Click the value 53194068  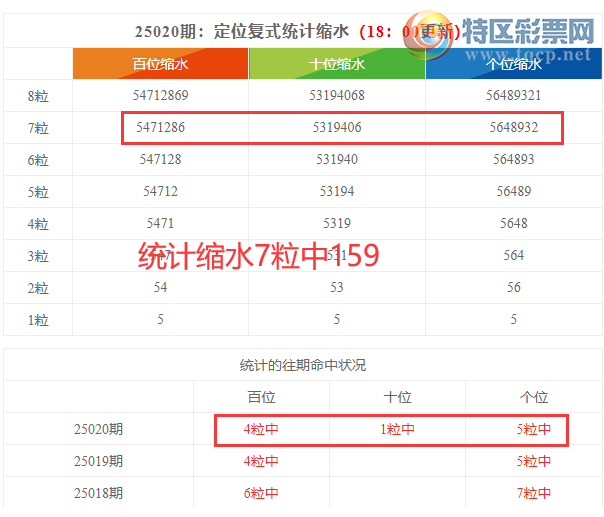point(337,95)
